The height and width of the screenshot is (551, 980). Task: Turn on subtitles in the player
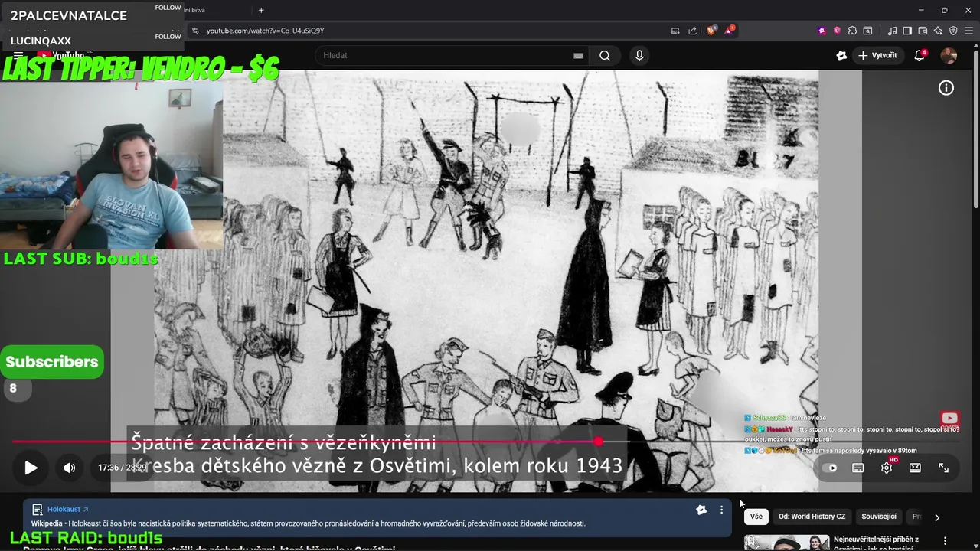point(857,468)
